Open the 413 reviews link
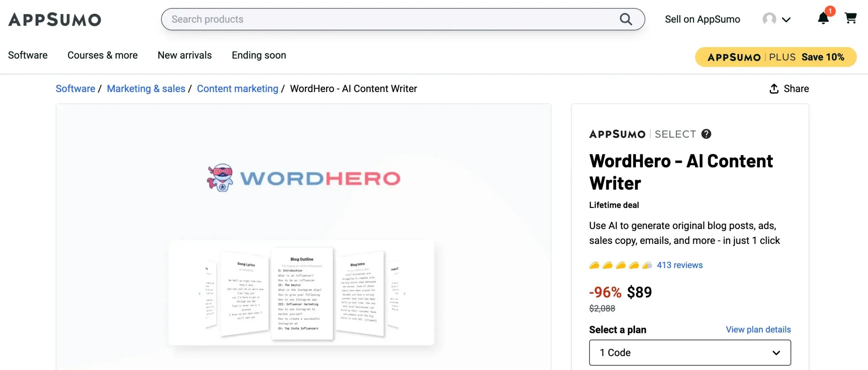Image resolution: width=868 pixels, height=370 pixels. tap(679, 265)
